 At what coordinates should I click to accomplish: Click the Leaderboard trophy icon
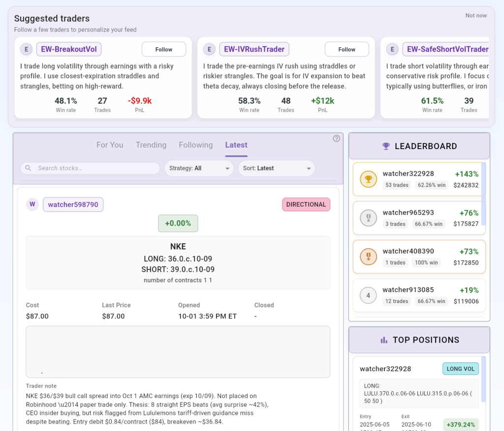click(x=386, y=146)
